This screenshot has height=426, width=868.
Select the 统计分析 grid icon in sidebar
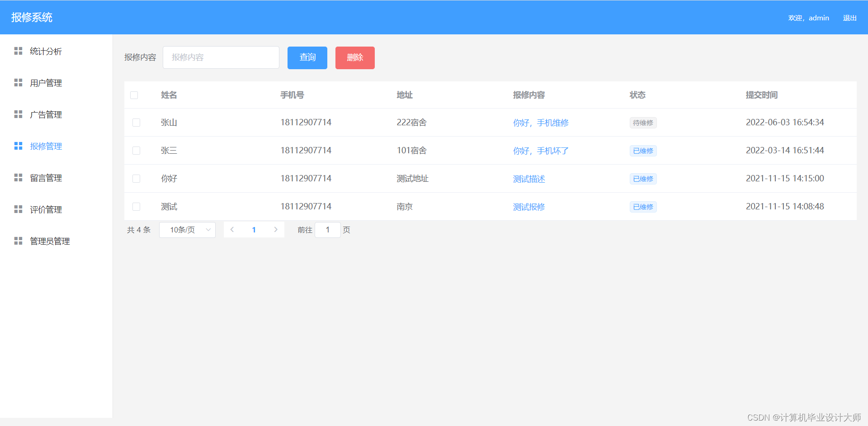point(18,51)
